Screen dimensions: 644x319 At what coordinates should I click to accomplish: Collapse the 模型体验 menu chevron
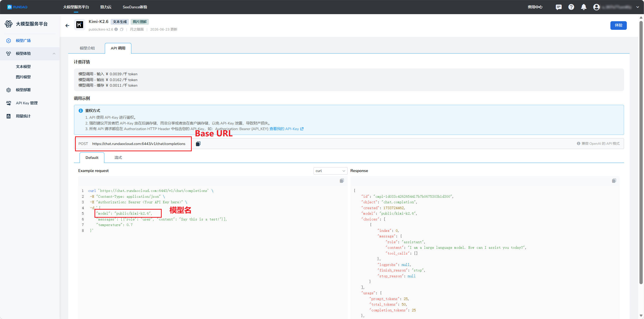54,54
